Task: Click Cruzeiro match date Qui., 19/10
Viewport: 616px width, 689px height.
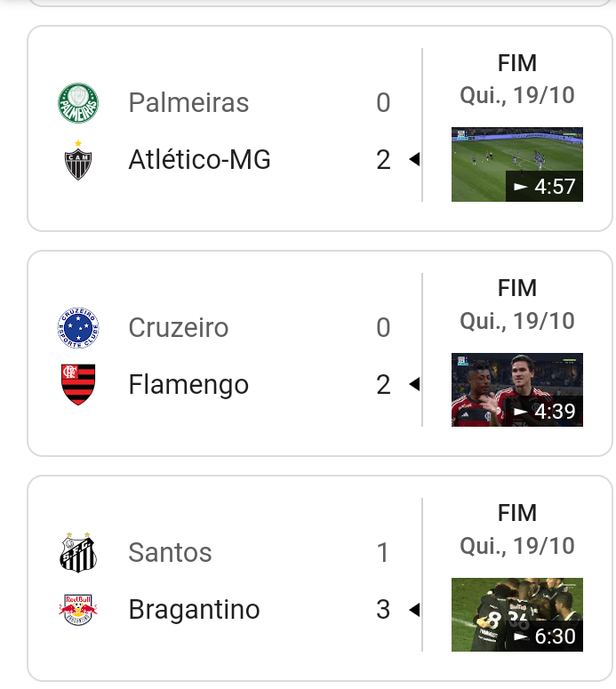Action: click(517, 320)
